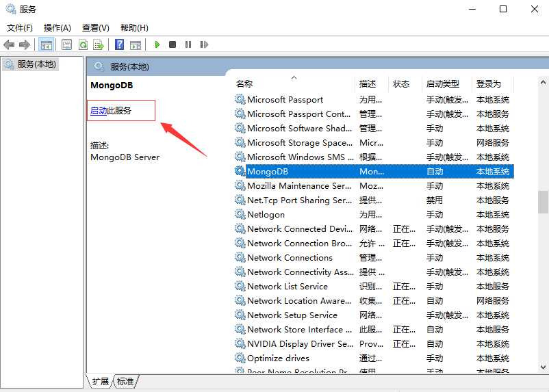Screen dimensions: 549x392
Task: Click the vertical scrollbar thumb
Action: click(543, 202)
